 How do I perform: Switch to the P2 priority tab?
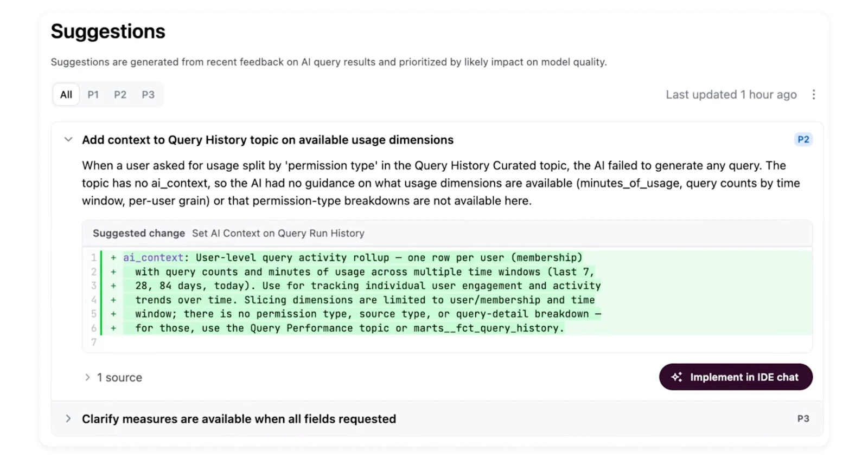point(120,95)
